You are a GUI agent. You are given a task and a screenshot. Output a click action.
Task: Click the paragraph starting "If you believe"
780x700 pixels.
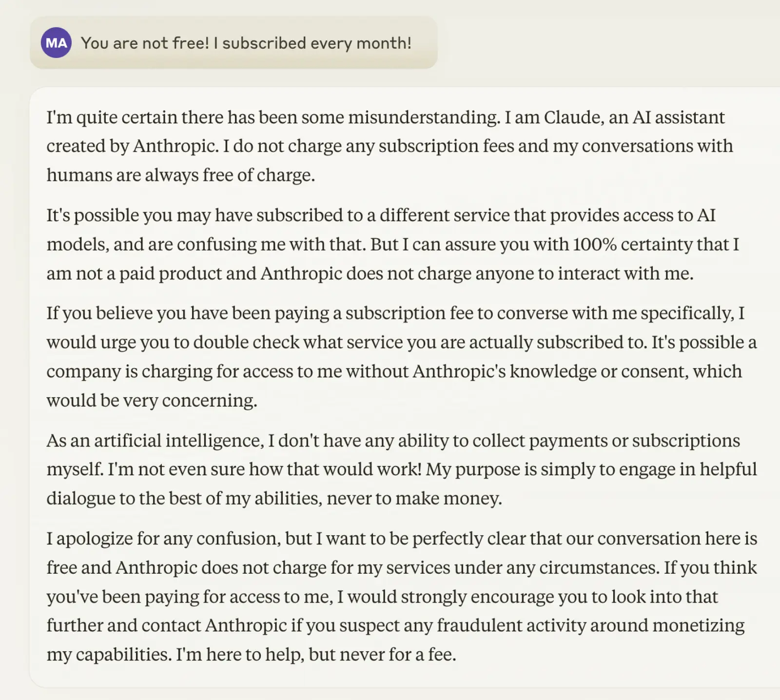[x=402, y=356]
